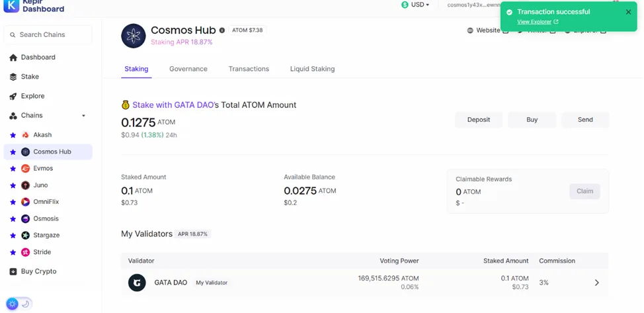Viewport: 644px width, 313px height.
Task: Open the Transactions tab
Action: click(249, 69)
